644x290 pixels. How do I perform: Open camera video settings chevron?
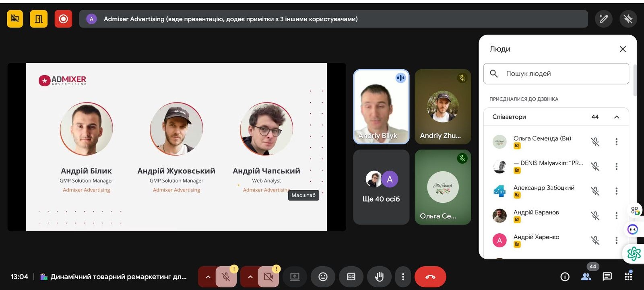click(250, 277)
